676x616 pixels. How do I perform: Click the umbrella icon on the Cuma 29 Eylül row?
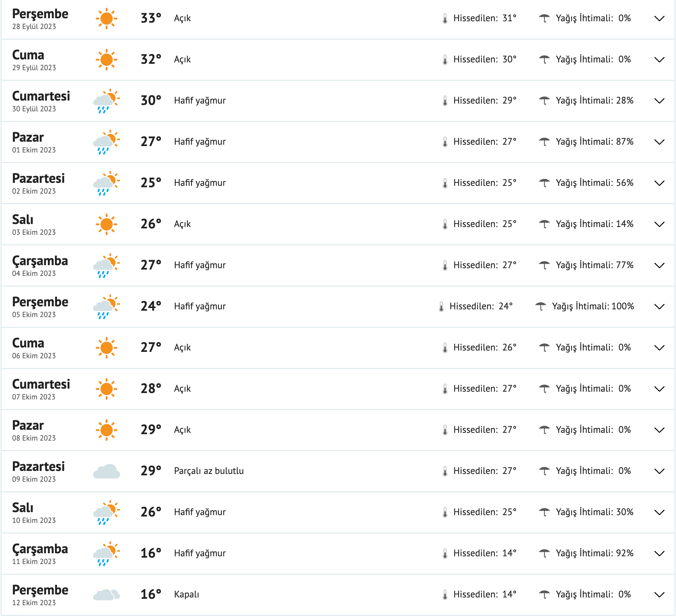pyautogui.click(x=544, y=59)
